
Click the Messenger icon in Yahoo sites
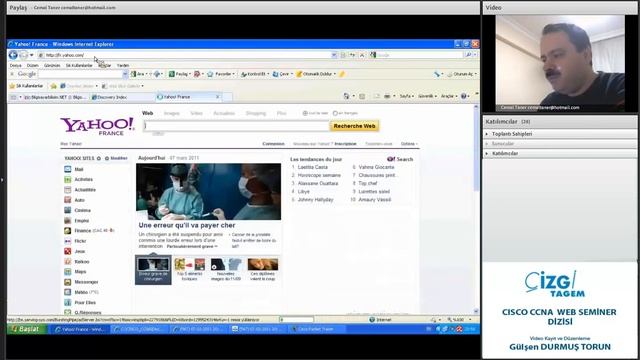[x=68, y=282]
